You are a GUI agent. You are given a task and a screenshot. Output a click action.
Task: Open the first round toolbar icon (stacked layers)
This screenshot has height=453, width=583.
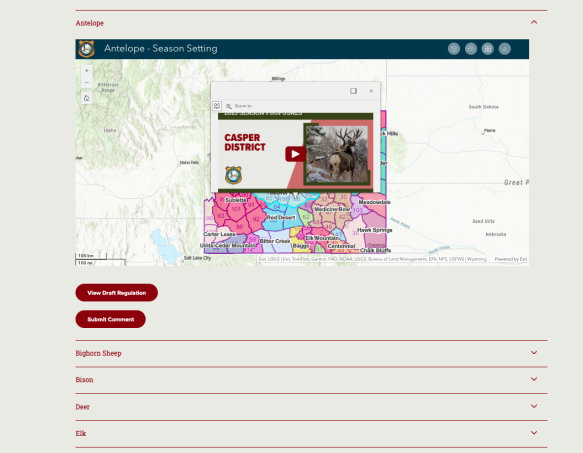[454, 49]
